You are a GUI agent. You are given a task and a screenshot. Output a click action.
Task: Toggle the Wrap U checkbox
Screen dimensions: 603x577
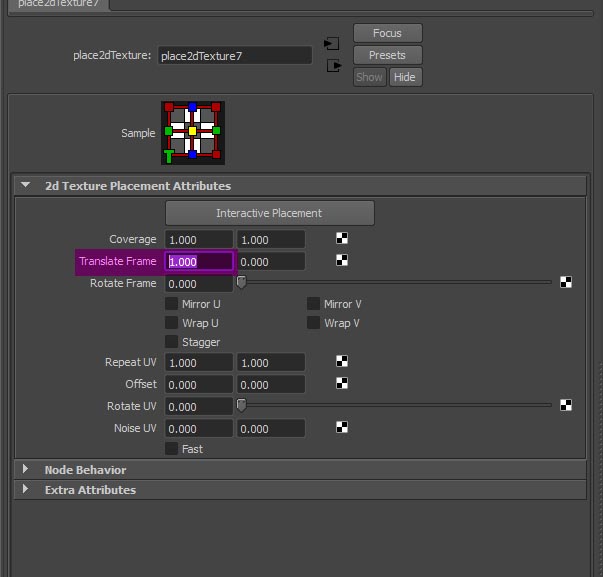click(x=172, y=323)
